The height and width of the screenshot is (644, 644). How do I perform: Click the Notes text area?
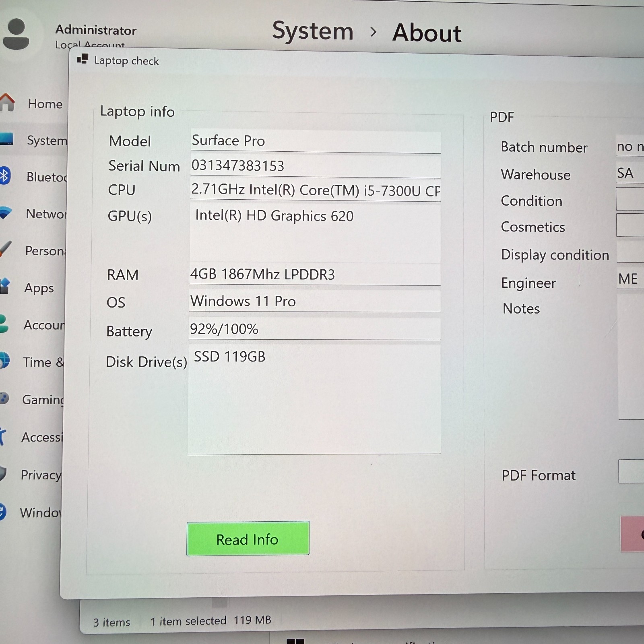[631, 357]
